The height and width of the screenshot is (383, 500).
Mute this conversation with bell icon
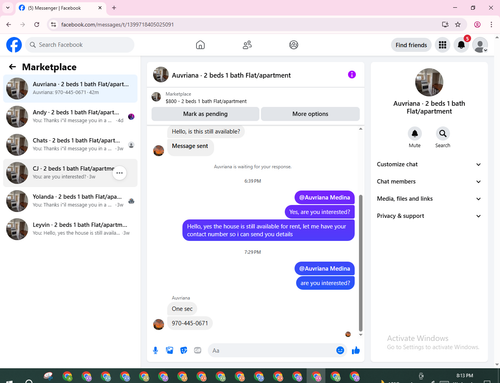[x=414, y=134]
